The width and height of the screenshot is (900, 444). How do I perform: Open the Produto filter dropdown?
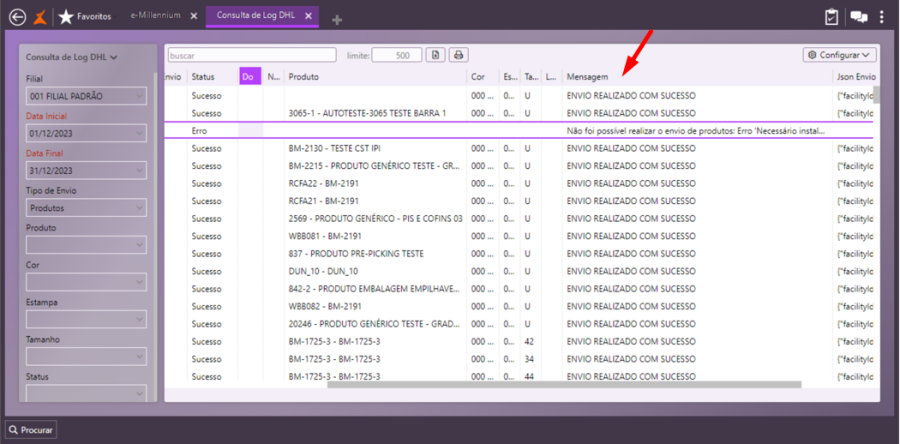pos(86,245)
